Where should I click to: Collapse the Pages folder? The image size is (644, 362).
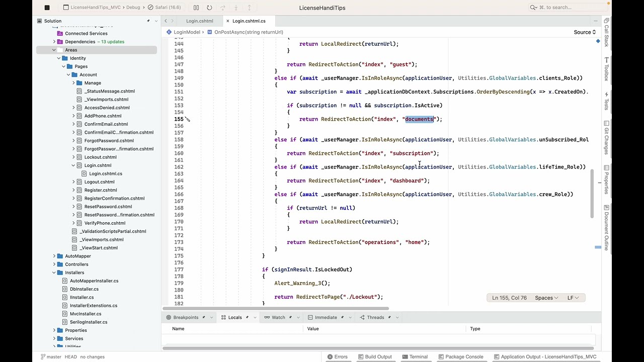coord(63,66)
